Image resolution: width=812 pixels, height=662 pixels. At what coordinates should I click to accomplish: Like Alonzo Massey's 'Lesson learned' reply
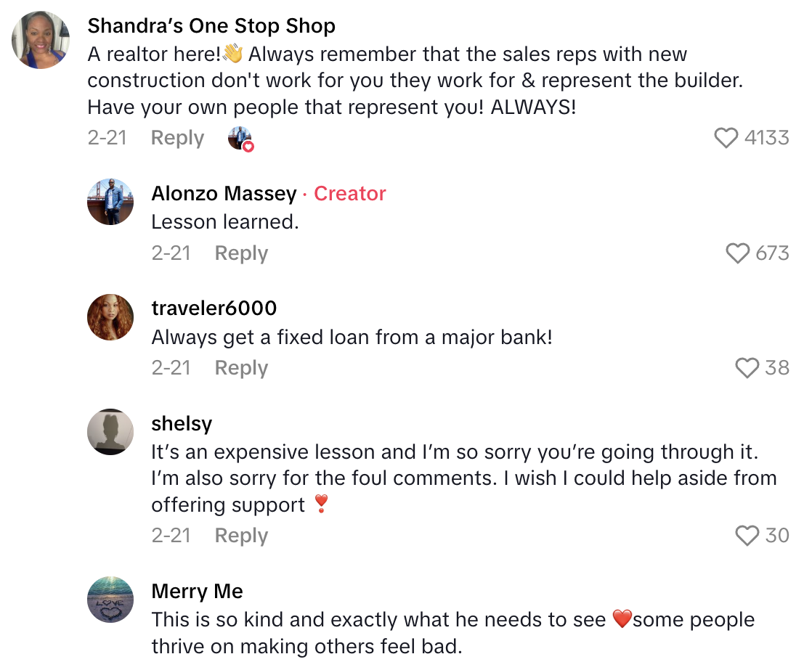point(738,253)
